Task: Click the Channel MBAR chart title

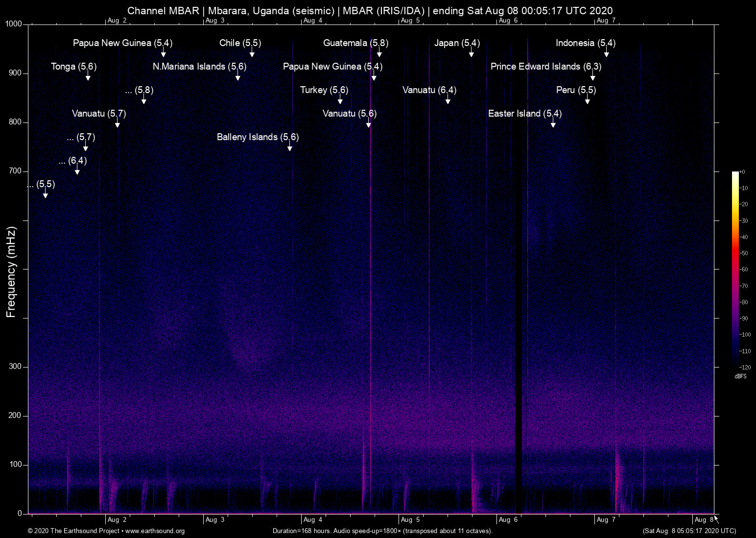Action: point(370,11)
